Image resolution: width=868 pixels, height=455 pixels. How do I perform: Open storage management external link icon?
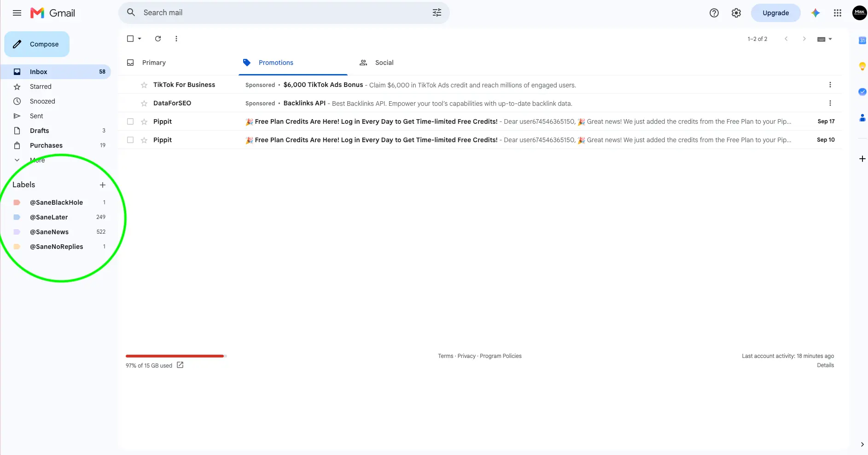180,365
